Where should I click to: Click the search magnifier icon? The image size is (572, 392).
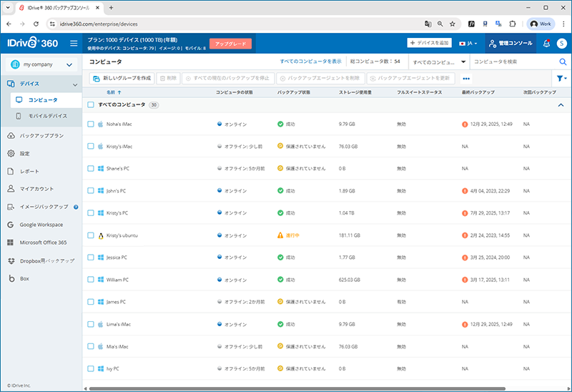[562, 62]
